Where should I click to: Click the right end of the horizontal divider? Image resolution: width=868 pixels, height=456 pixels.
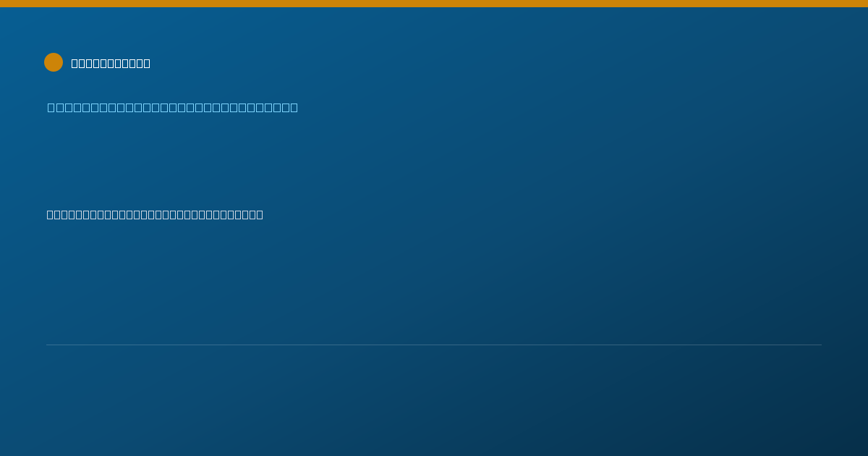[x=820, y=345]
